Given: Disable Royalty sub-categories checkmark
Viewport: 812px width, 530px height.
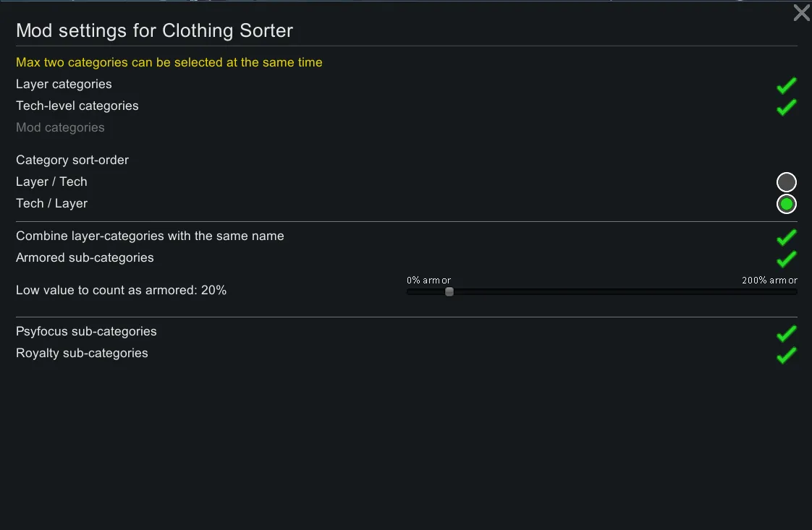Looking at the screenshot, I should pos(787,355).
